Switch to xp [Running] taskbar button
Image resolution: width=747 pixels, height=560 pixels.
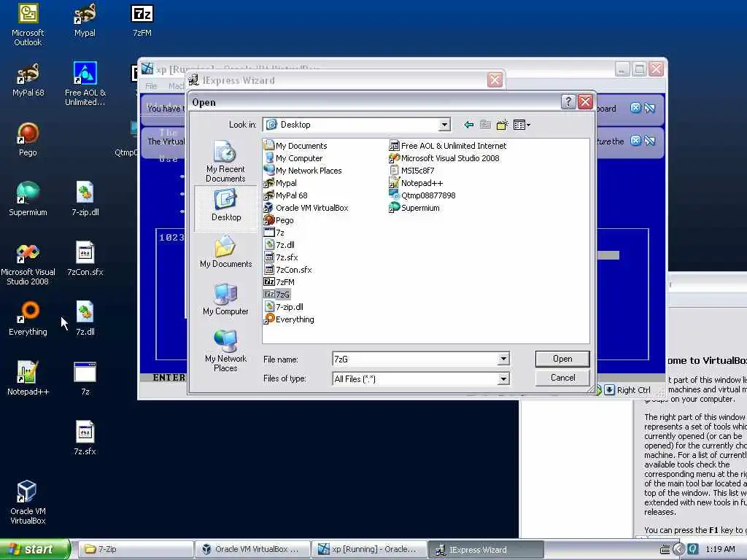point(369,549)
